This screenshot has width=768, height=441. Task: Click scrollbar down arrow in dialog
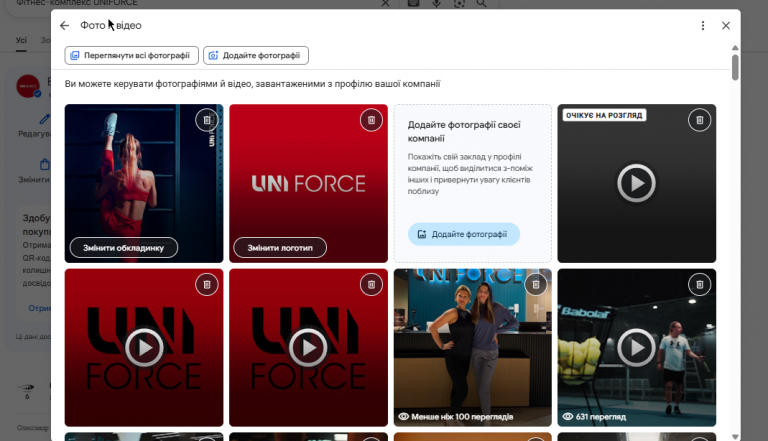(x=735, y=436)
